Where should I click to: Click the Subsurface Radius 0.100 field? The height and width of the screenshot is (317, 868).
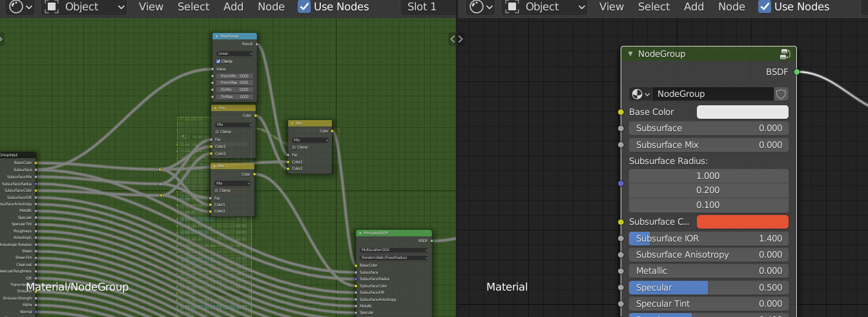click(708, 205)
